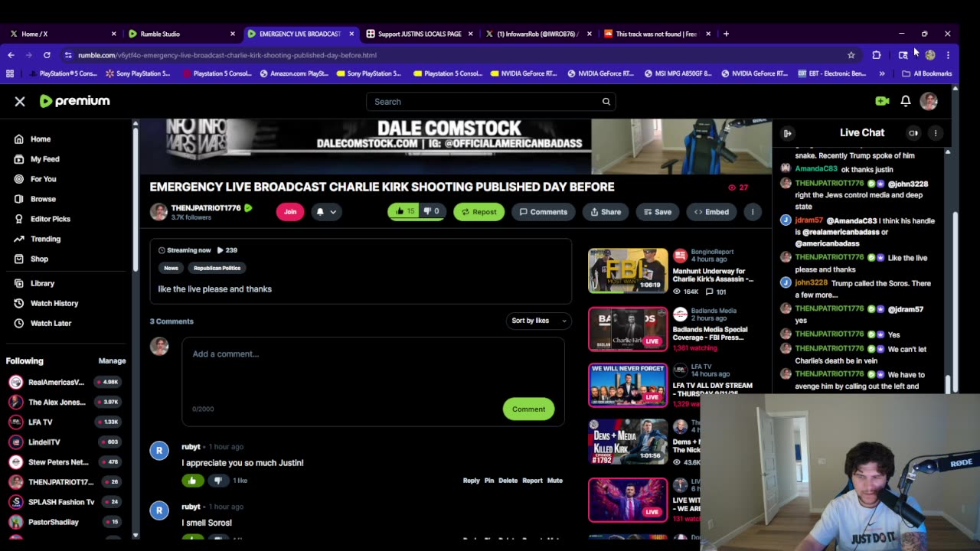Image resolution: width=980 pixels, height=551 pixels.
Task: Click Manage next to Following
Action: click(x=112, y=361)
